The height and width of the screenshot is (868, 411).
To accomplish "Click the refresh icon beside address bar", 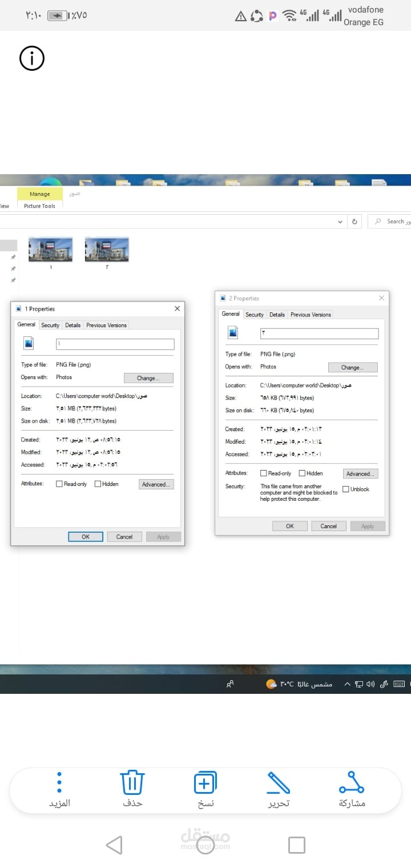I will [355, 222].
